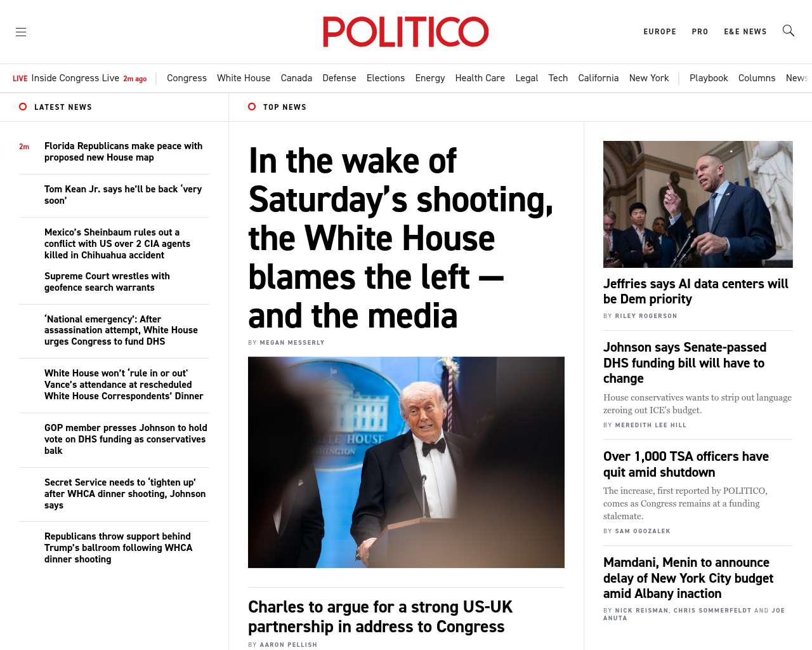Open the EUROPE edition link
812x650 pixels.
[659, 32]
